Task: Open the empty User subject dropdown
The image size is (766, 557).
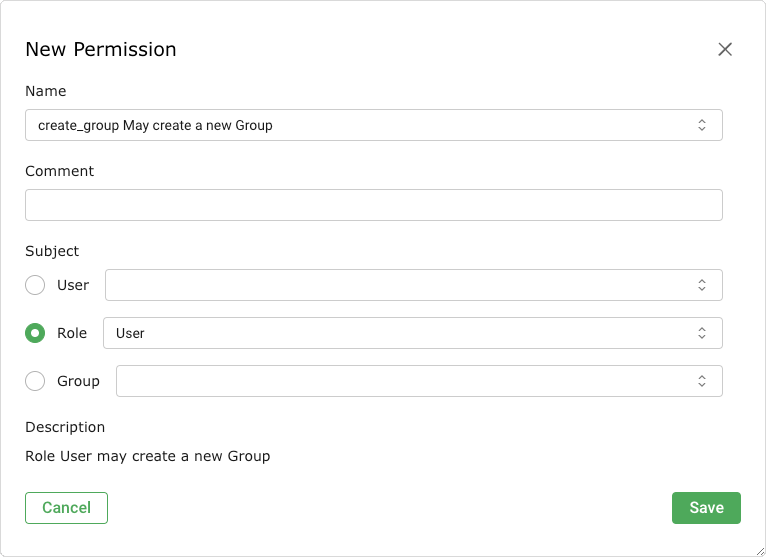Action: tap(400, 285)
